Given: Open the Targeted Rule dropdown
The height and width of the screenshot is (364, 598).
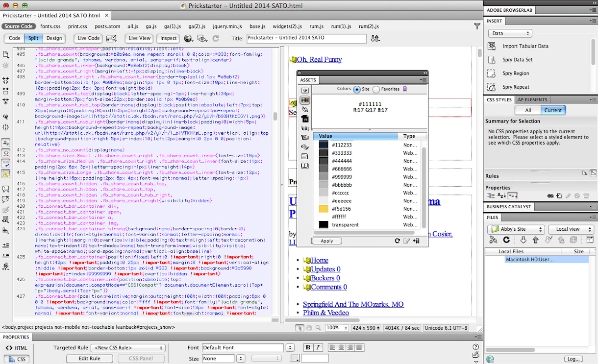Looking at the screenshot, I should point(127,348).
